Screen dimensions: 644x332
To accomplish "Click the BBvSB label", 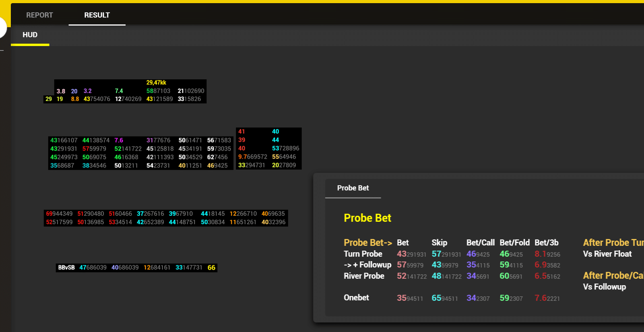I will 66,268.
